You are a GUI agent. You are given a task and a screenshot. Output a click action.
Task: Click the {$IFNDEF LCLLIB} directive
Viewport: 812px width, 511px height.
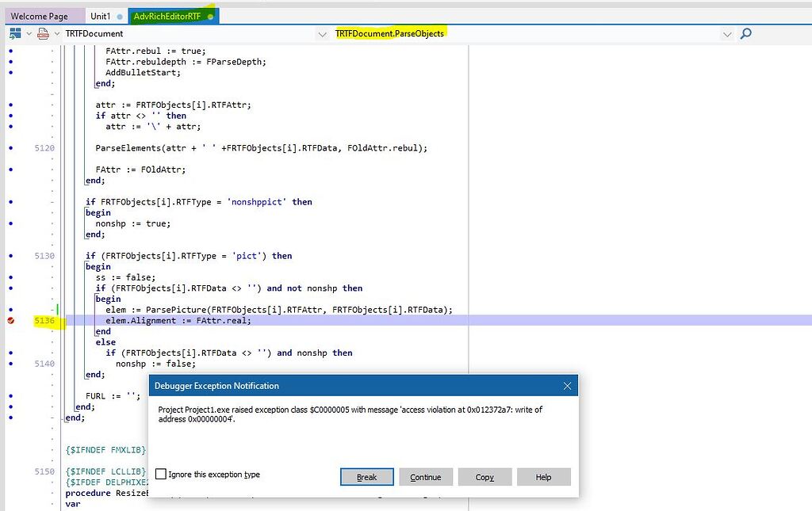[x=105, y=471]
